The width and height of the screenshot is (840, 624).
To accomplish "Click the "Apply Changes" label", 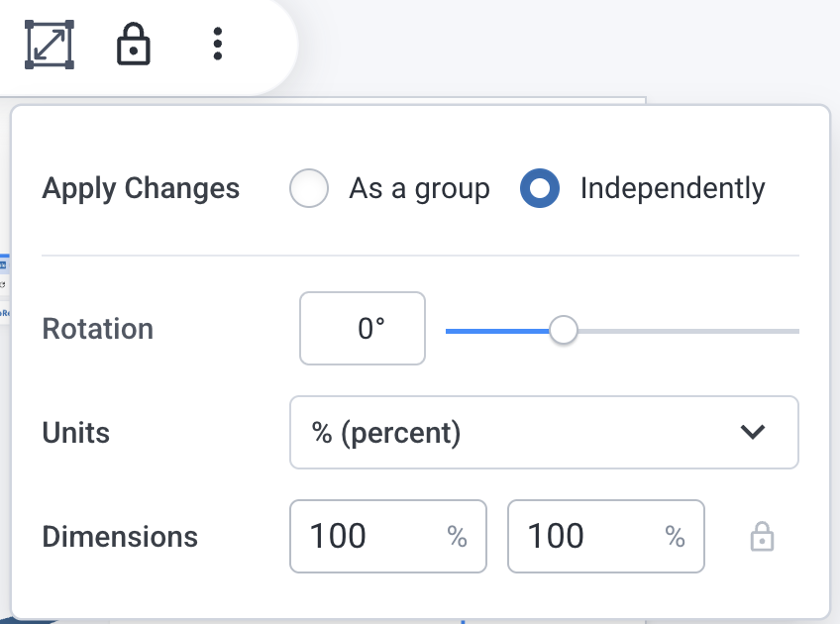I will click(141, 188).
